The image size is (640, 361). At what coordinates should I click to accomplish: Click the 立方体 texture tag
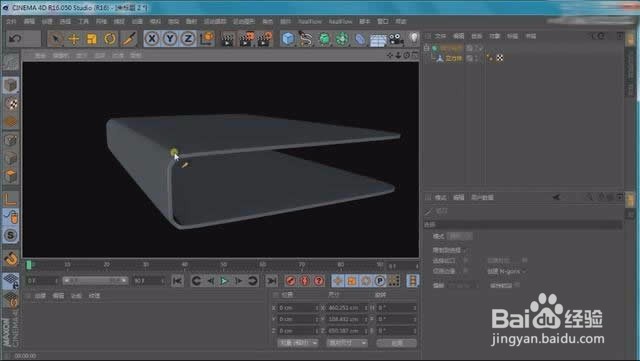coord(500,58)
